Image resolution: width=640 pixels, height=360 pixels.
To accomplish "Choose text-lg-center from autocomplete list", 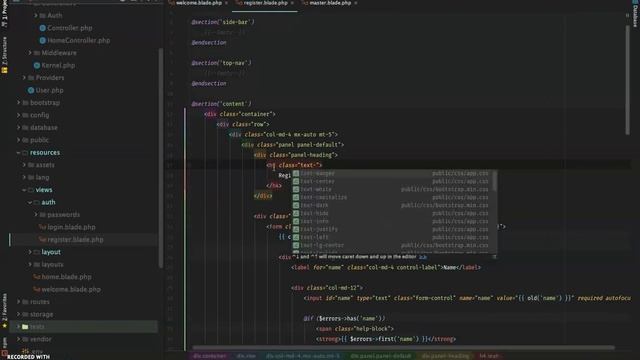I will (x=394, y=245).
